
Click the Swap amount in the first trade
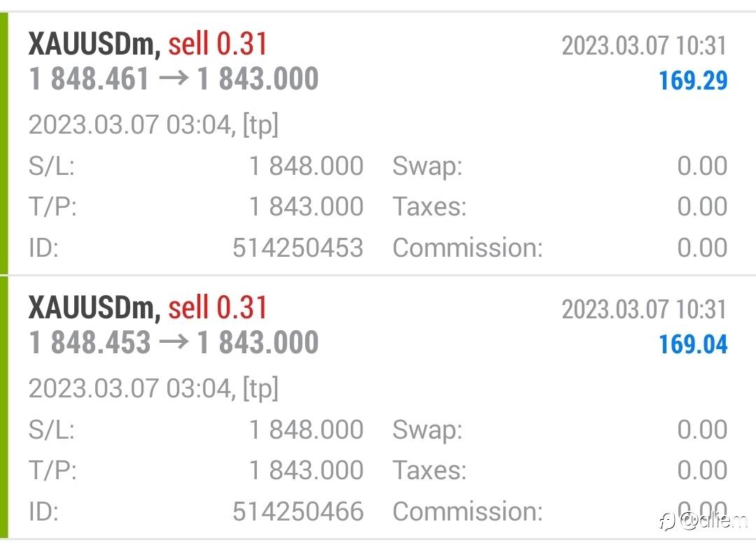pos(702,167)
